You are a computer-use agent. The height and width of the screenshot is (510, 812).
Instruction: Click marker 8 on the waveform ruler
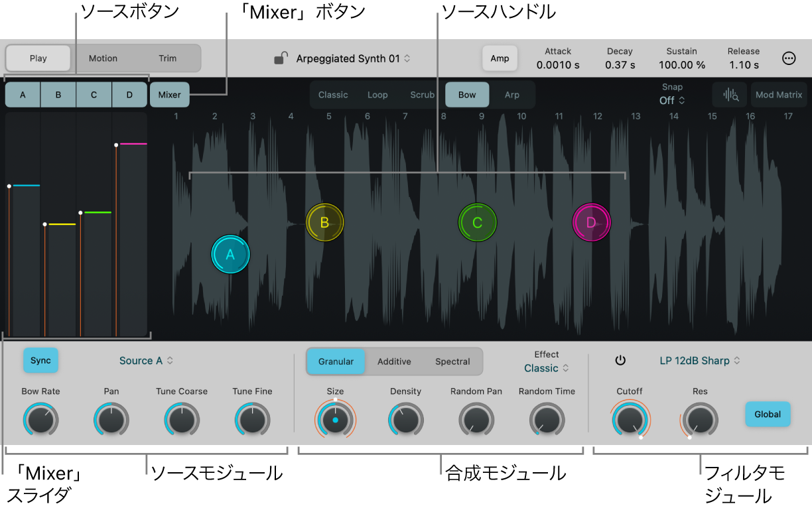[x=444, y=116]
